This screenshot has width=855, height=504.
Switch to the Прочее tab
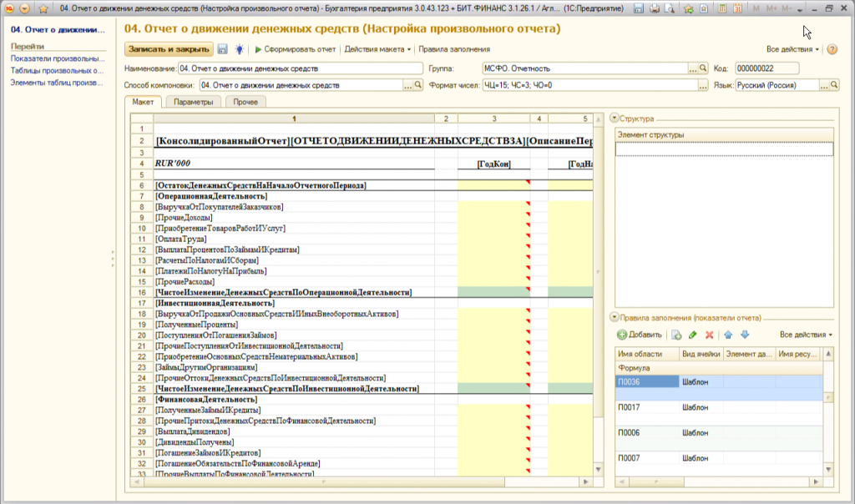245,102
